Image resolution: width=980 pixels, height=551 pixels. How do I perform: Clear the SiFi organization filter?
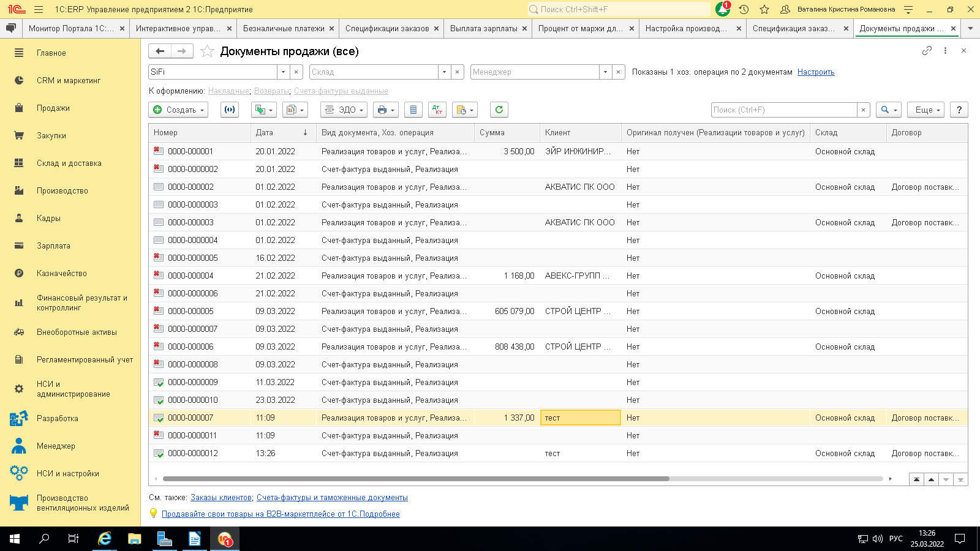[x=296, y=72]
